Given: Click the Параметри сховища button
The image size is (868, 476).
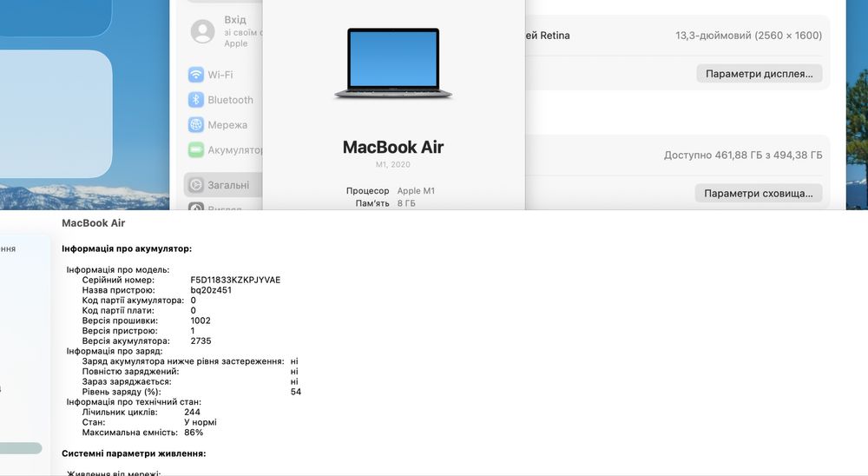Looking at the screenshot, I should pyautogui.click(x=759, y=194).
